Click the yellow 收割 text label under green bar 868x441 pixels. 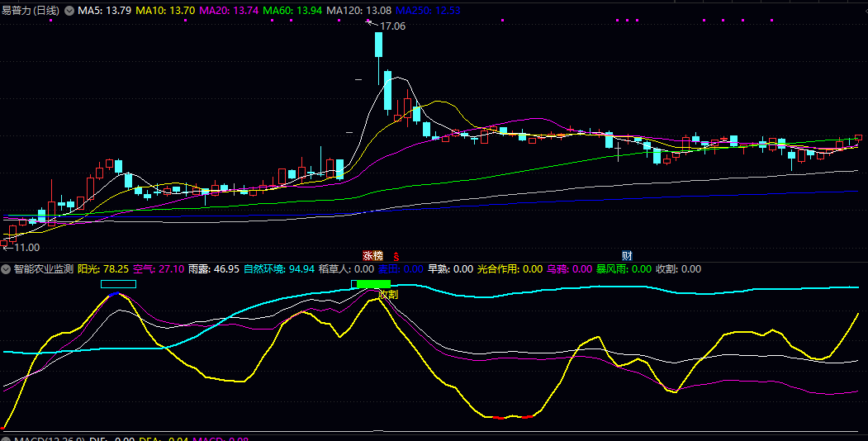click(388, 294)
